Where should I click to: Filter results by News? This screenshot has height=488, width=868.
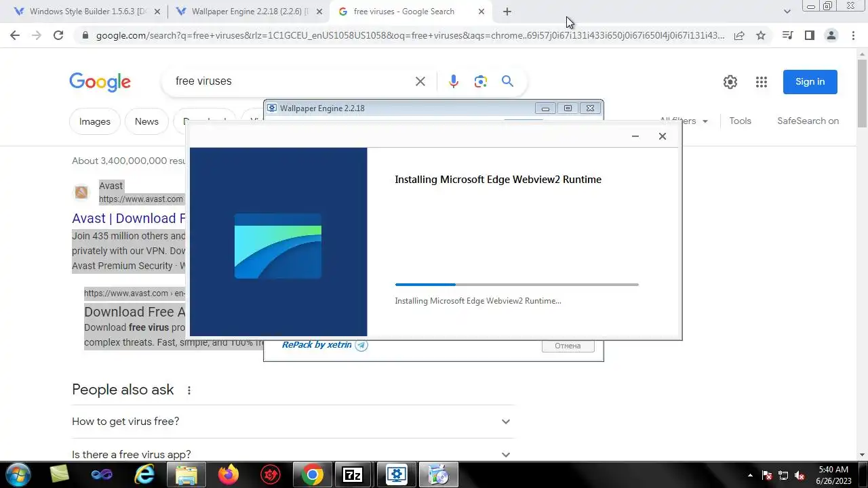point(146,121)
